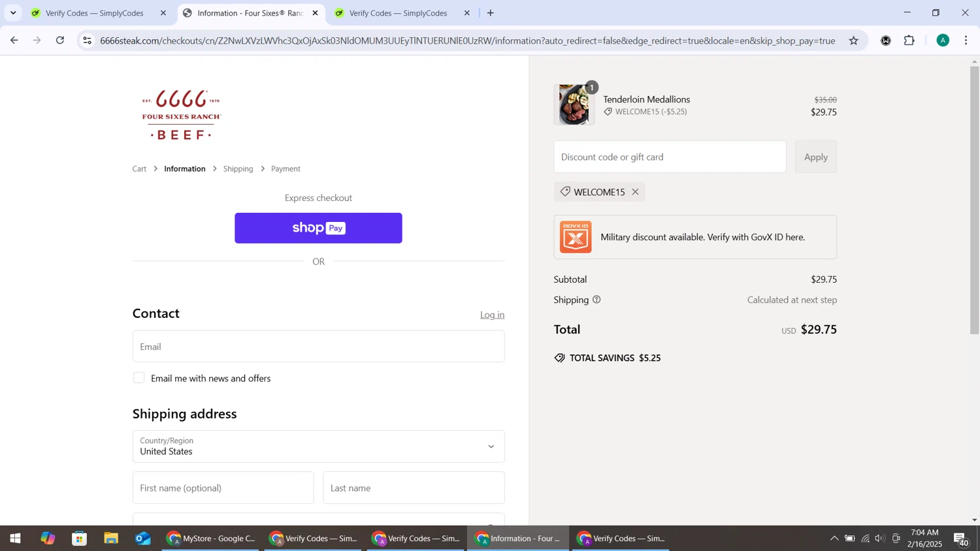Show hidden system tray icons
This screenshot has height=551, width=980.
pos(834,539)
